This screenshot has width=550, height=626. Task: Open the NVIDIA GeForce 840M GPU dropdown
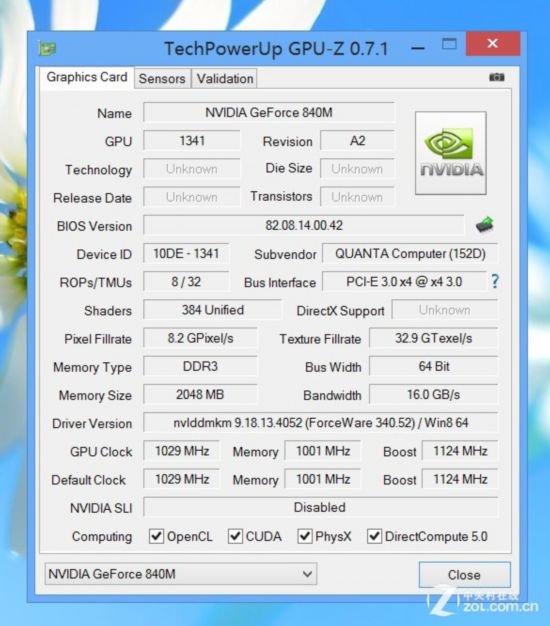[181, 574]
